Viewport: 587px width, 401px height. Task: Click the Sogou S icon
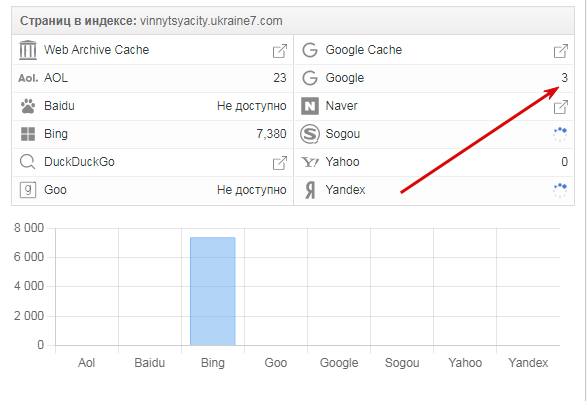[x=310, y=134]
